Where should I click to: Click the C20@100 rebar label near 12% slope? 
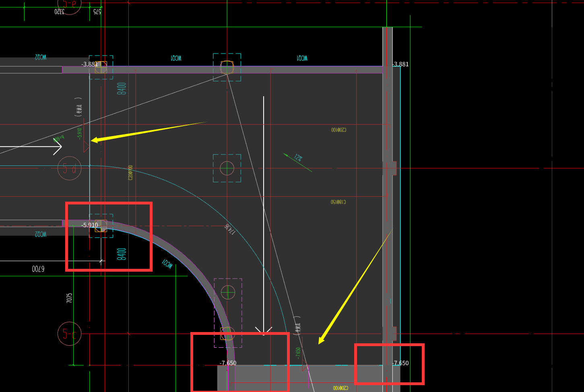pyautogui.click(x=338, y=130)
